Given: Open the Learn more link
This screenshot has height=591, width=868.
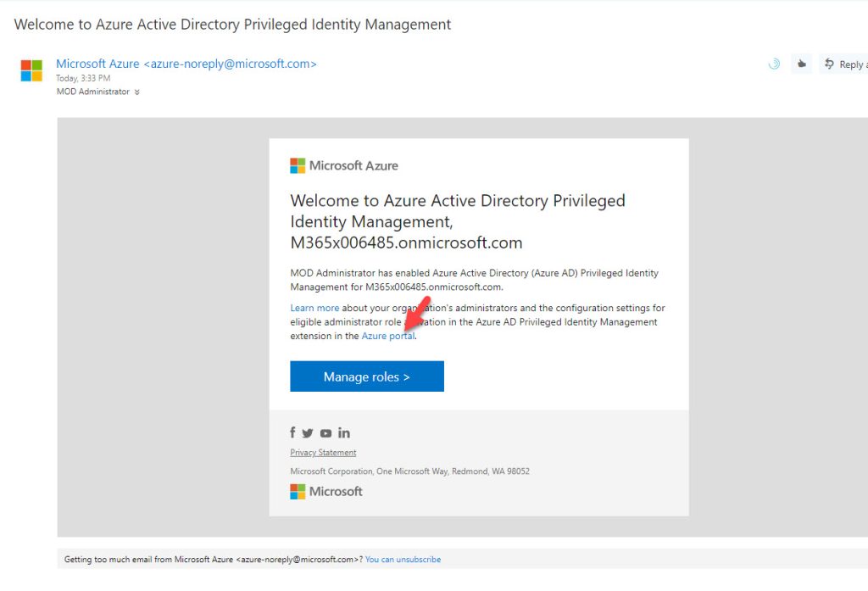Looking at the screenshot, I should [314, 308].
